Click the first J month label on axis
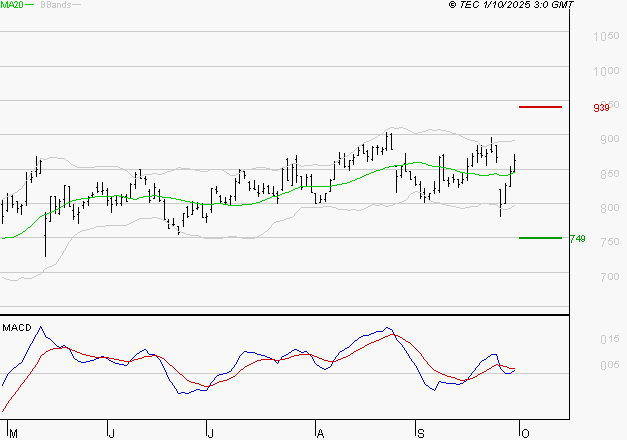The width and height of the screenshot is (627, 440). [112, 434]
